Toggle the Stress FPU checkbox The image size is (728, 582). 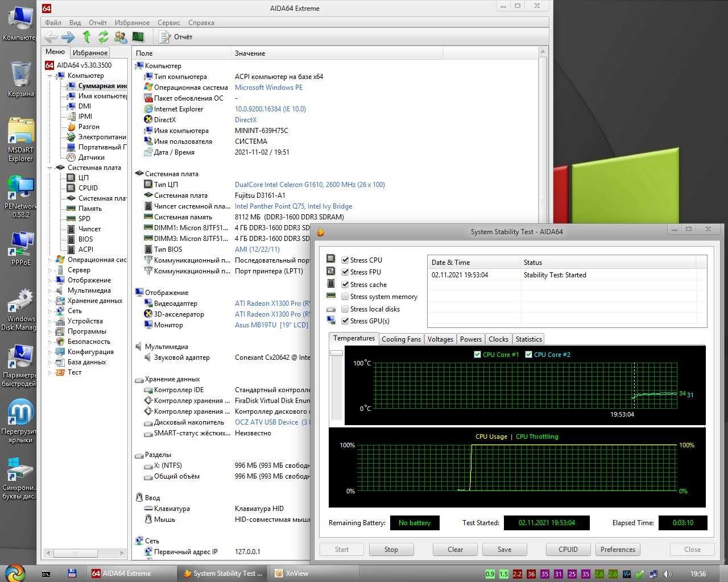pyautogui.click(x=345, y=272)
